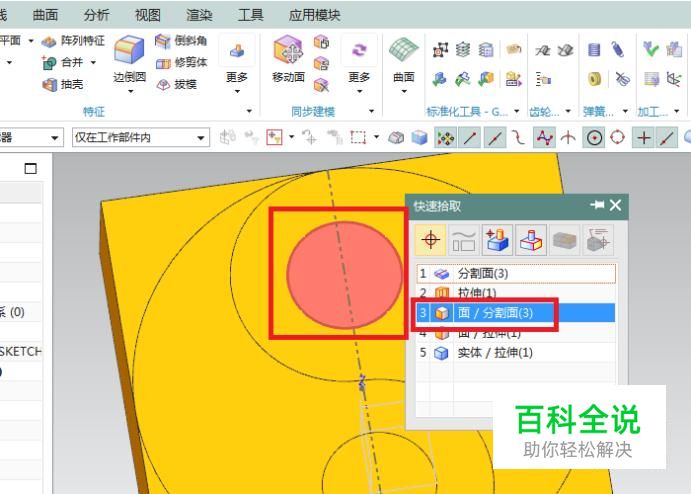Click the extension spring icon in 弹簧 group
Image resolution: width=691 pixels, height=494 pixels.
(x=617, y=49)
